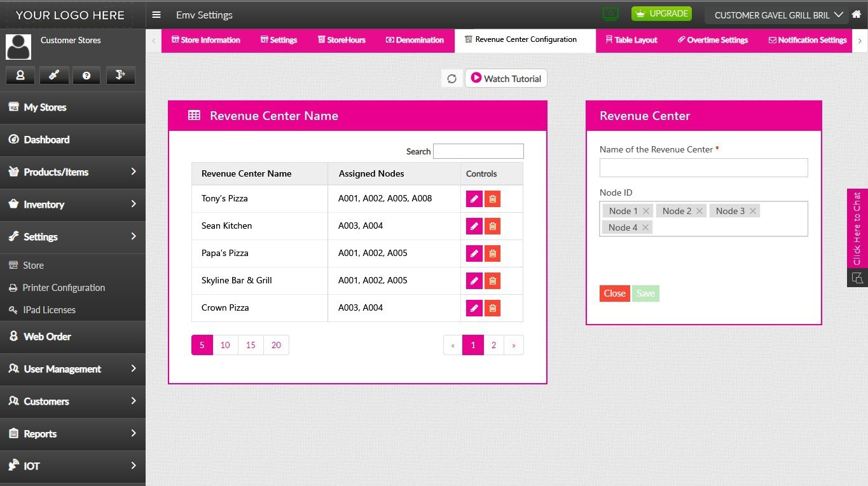The height and width of the screenshot is (486, 868).
Task: Click the UPGRADE button
Action: (661, 14)
